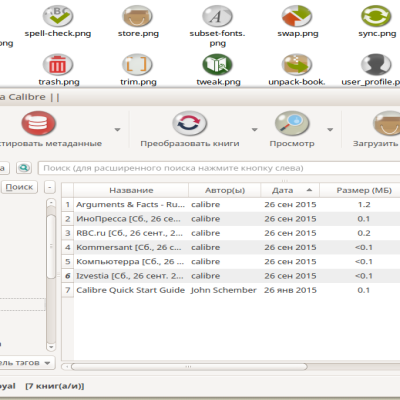
Task: Click the user_profile file icon
Action: click(376, 64)
